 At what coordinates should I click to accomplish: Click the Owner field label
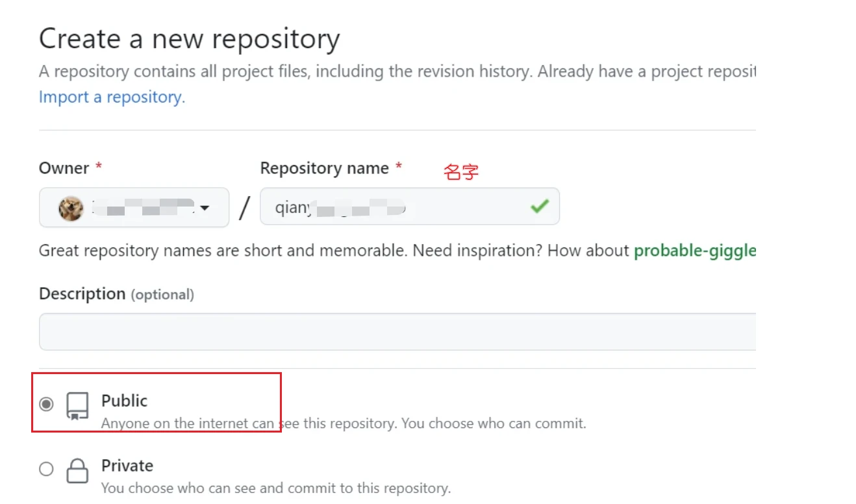(x=64, y=168)
